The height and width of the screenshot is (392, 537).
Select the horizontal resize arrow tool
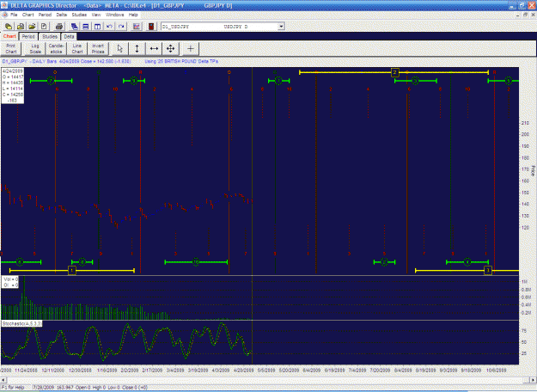(154, 49)
